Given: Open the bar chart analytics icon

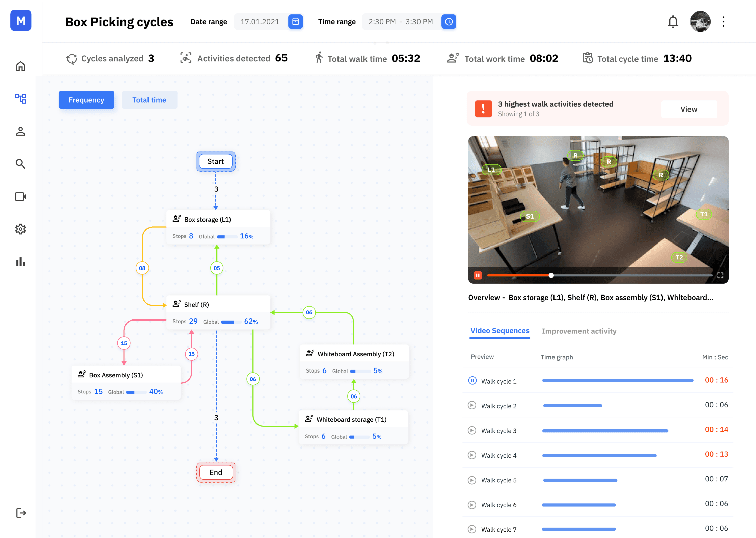Looking at the screenshot, I should tap(21, 262).
